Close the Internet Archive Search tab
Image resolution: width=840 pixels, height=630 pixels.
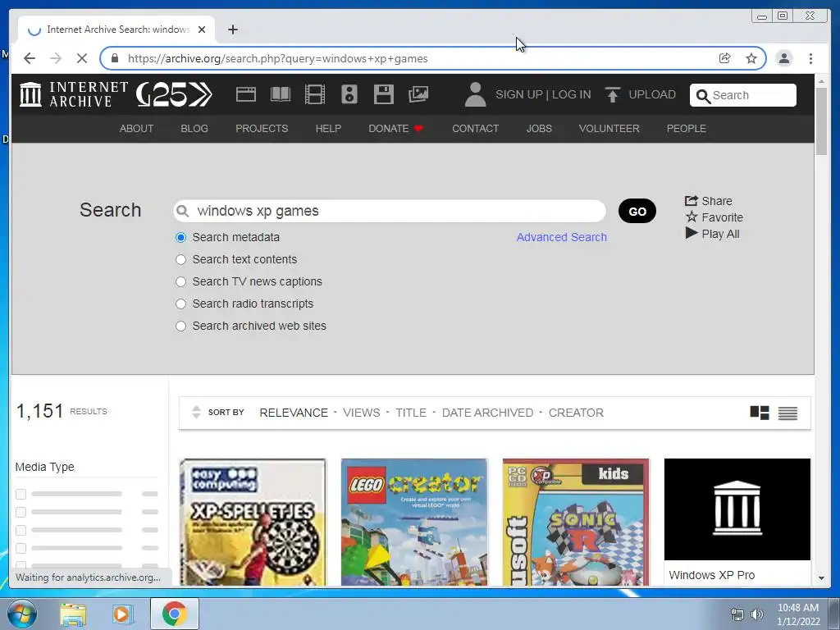coord(202,30)
